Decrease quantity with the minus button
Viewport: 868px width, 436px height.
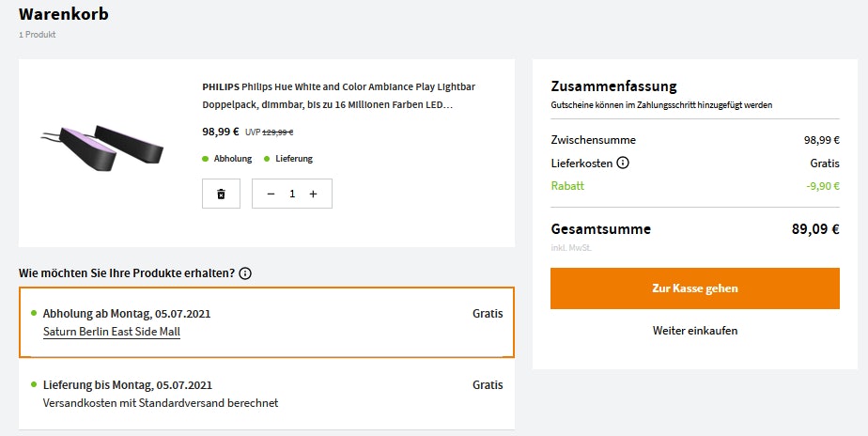pos(271,194)
